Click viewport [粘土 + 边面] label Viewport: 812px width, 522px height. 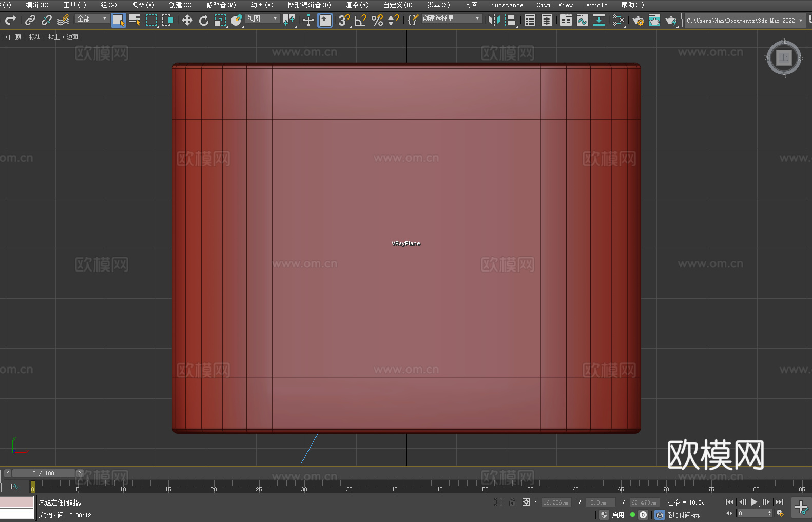tap(64, 37)
